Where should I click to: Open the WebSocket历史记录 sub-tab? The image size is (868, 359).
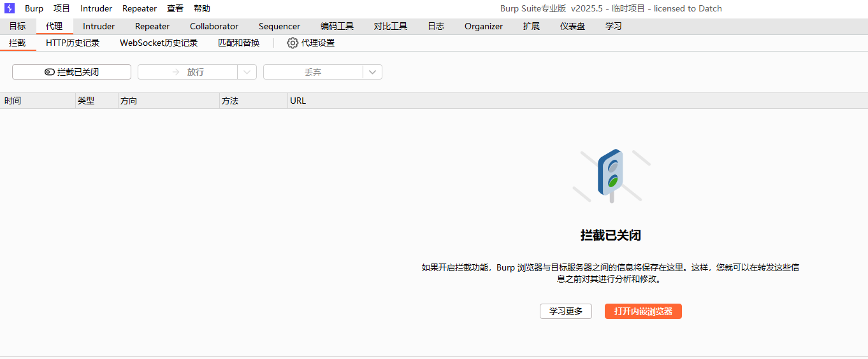pos(159,43)
